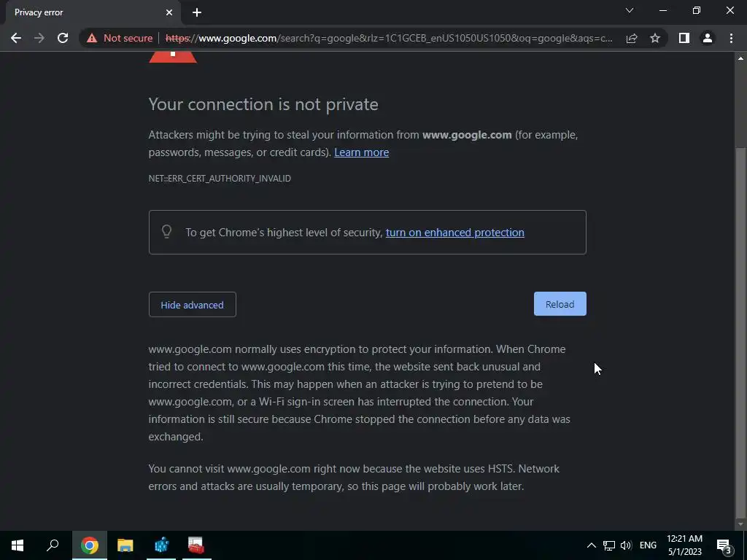Open the taskbar clock and date

(x=684, y=545)
